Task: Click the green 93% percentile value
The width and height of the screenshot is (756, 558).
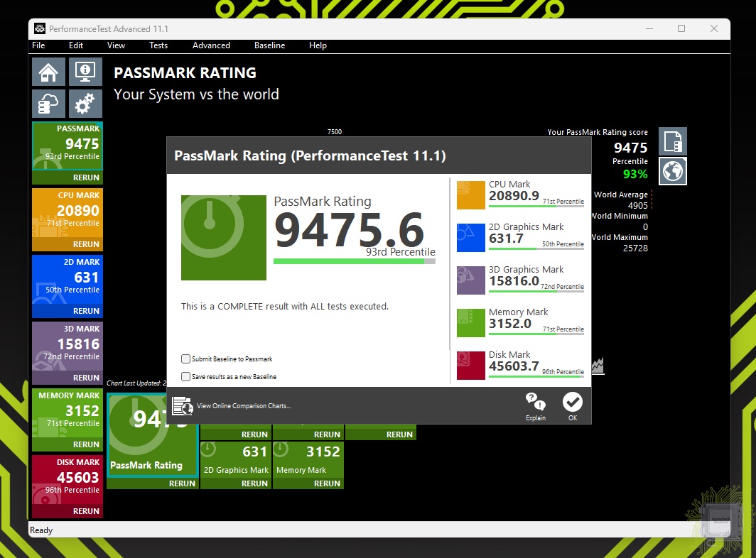Action: pos(635,174)
